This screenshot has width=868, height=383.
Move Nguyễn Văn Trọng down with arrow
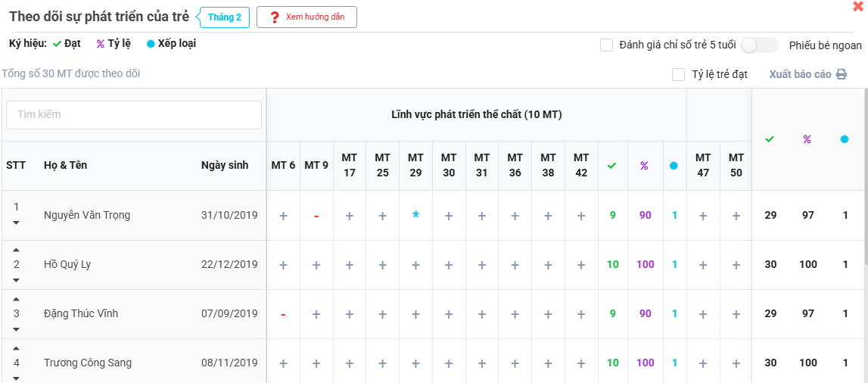coord(17,223)
